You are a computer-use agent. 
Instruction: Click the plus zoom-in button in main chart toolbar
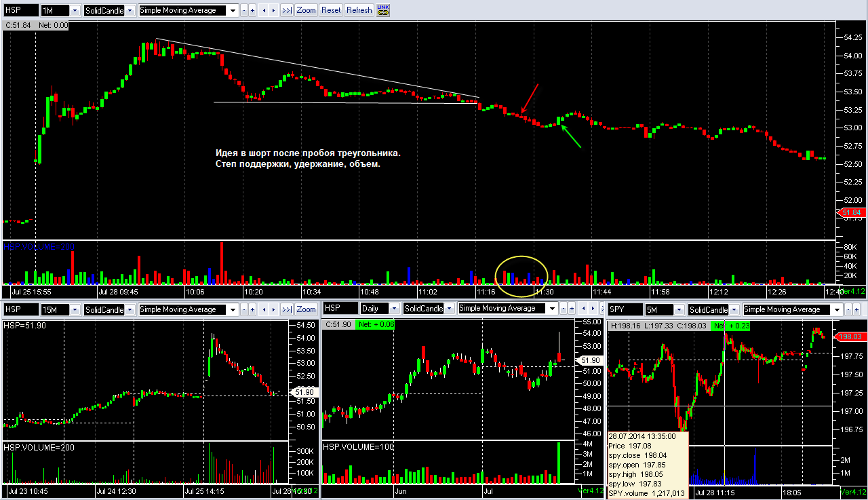(252, 10)
